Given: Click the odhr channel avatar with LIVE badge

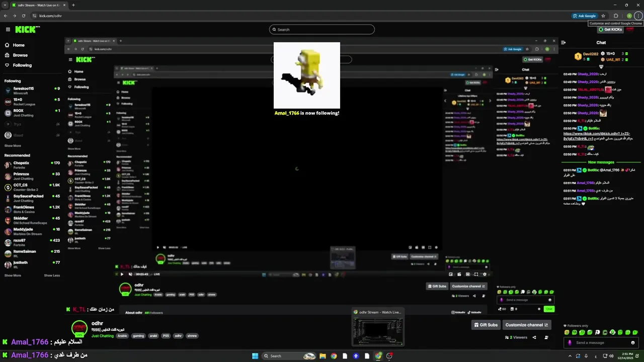Looking at the screenshot, I should pyautogui.click(x=79, y=329).
